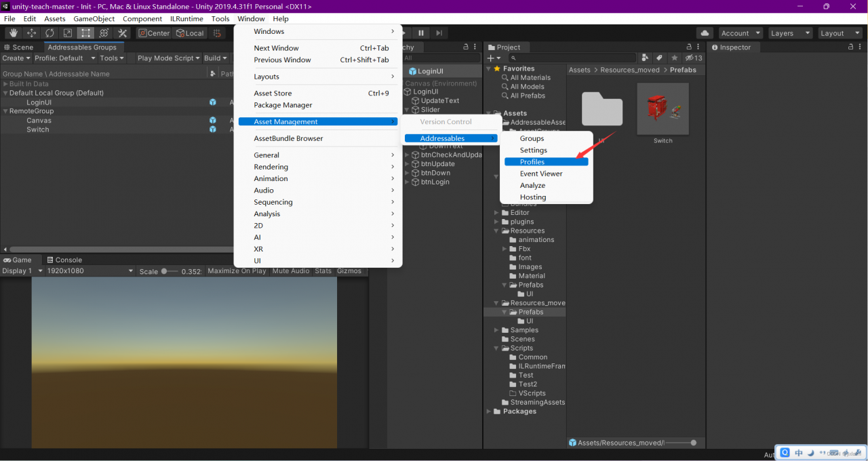This screenshot has height=461, width=868.
Task: Open the Layers dropdown
Action: pos(789,33)
